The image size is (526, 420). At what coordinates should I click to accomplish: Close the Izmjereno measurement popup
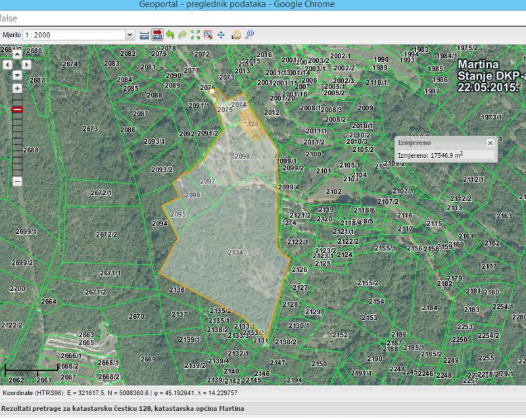tap(490, 143)
